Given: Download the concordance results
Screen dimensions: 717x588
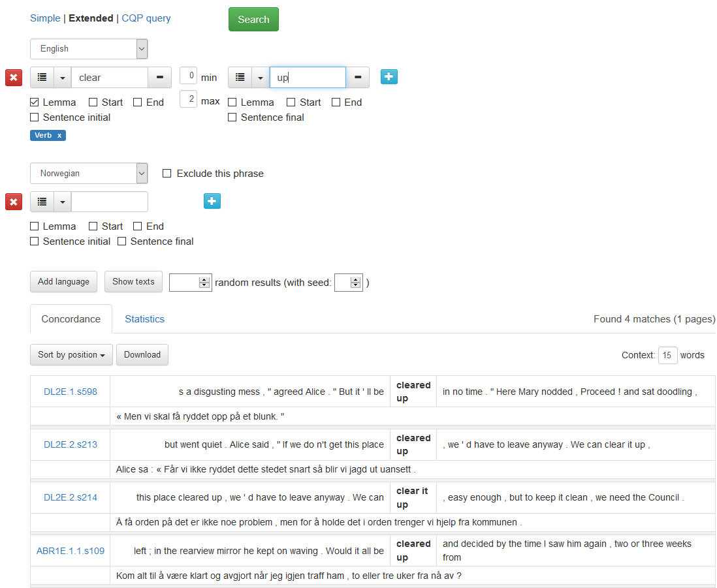Looking at the screenshot, I should pos(142,354).
